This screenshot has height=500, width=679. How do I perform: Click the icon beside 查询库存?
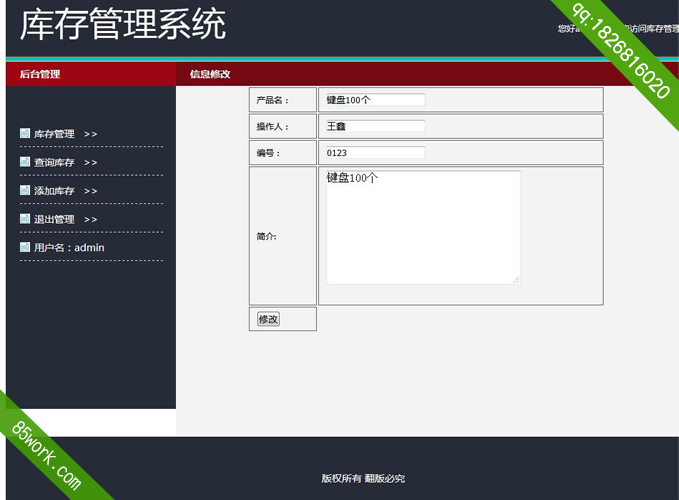pyautogui.click(x=25, y=161)
